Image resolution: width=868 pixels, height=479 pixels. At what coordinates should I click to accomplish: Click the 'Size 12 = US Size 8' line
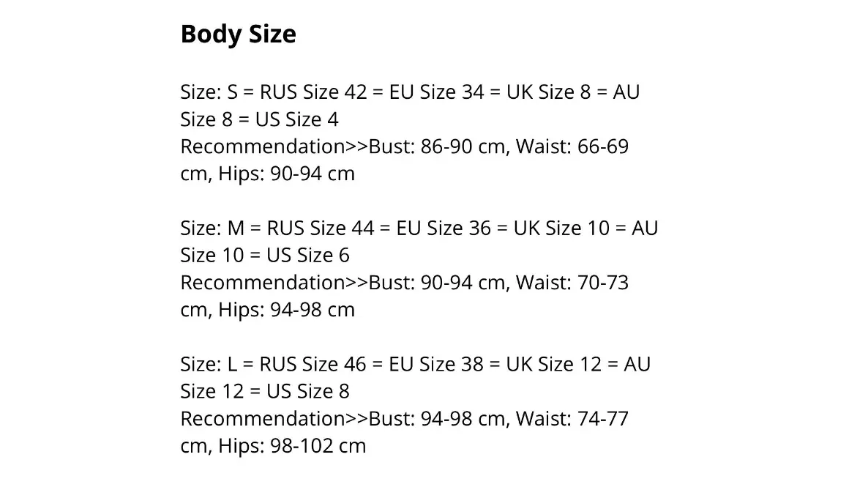(x=265, y=392)
